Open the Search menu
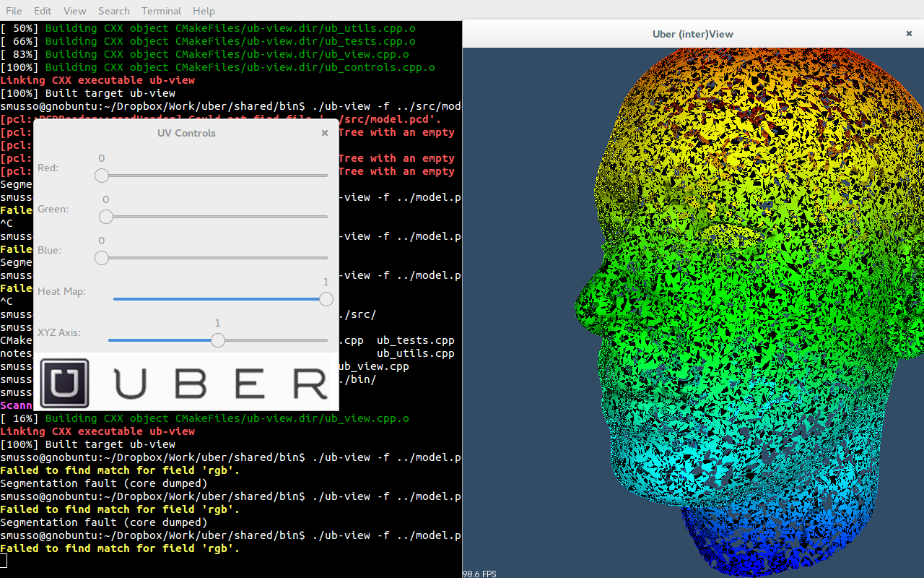The height and width of the screenshot is (578, 924). [114, 11]
